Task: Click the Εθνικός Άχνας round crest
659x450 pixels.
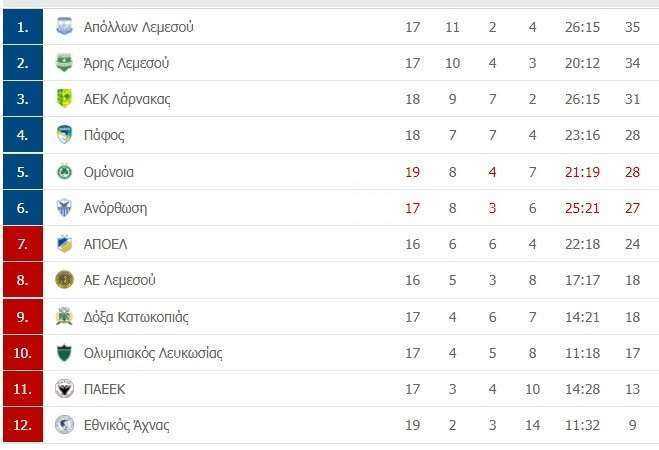Action: 64,425
